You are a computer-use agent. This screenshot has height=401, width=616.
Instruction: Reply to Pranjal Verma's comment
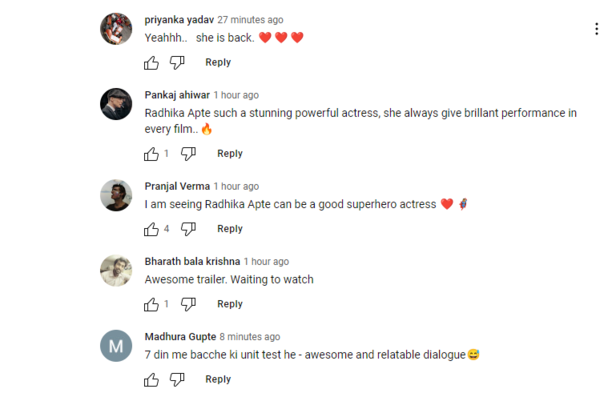tap(230, 229)
